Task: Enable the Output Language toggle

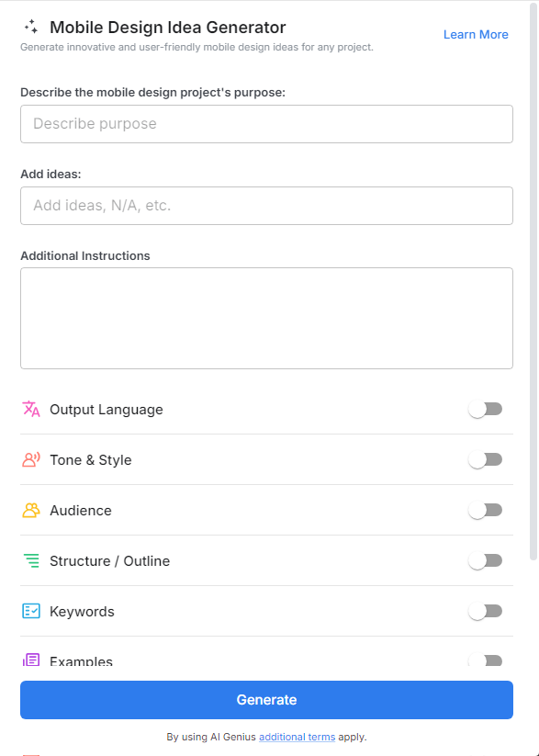Action: pos(486,409)
